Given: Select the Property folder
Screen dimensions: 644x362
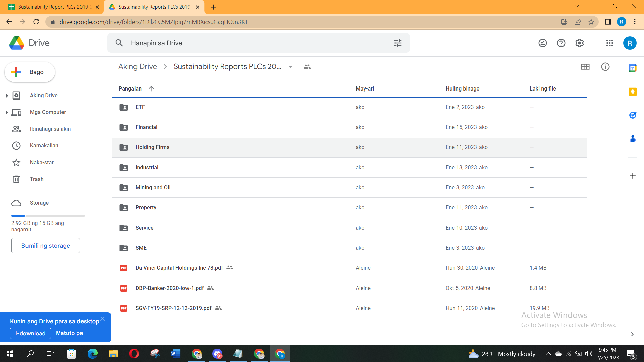Looking at the screenshot, I should point(349,208).
